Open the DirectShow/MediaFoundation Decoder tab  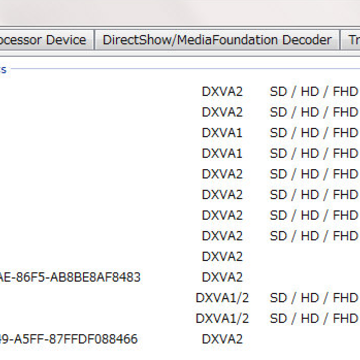point(217,40)
